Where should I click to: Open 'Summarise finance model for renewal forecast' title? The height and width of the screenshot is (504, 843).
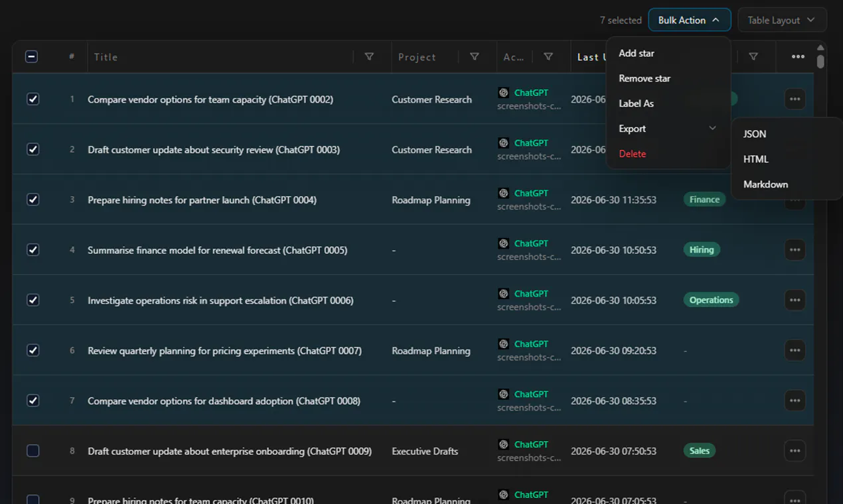click(x=218, y=250)
